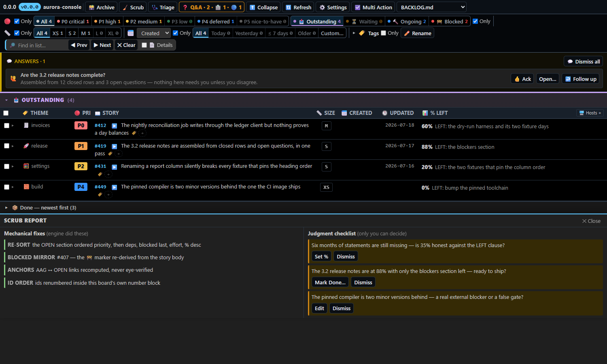Screen dimensions: 607x364
Task: Click the calendar icon next to Created dropdown
Action: (x=130, y=33)
